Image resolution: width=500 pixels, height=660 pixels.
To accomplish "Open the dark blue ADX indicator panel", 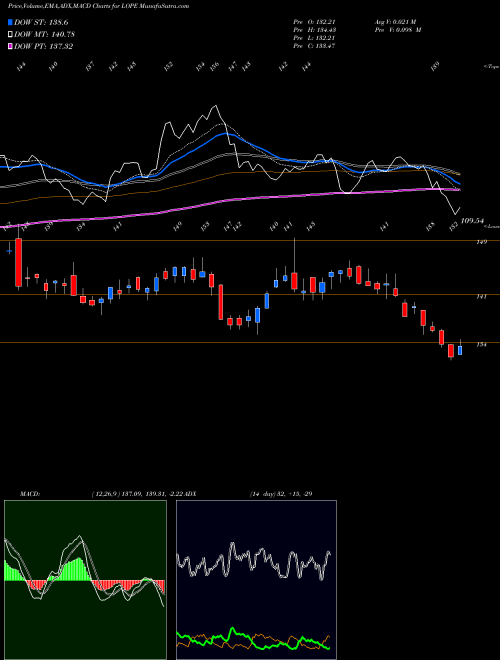I will pos(256,580).
